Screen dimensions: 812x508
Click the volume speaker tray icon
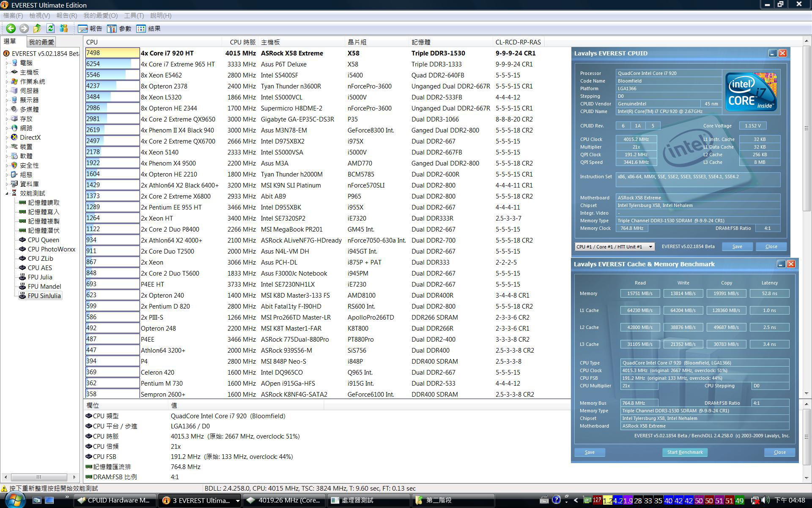tap(765, 500)
